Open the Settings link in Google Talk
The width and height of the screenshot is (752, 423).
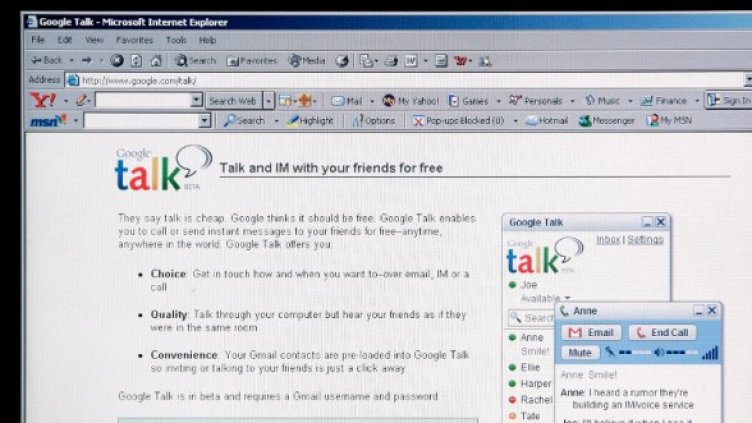coord(645,240)
